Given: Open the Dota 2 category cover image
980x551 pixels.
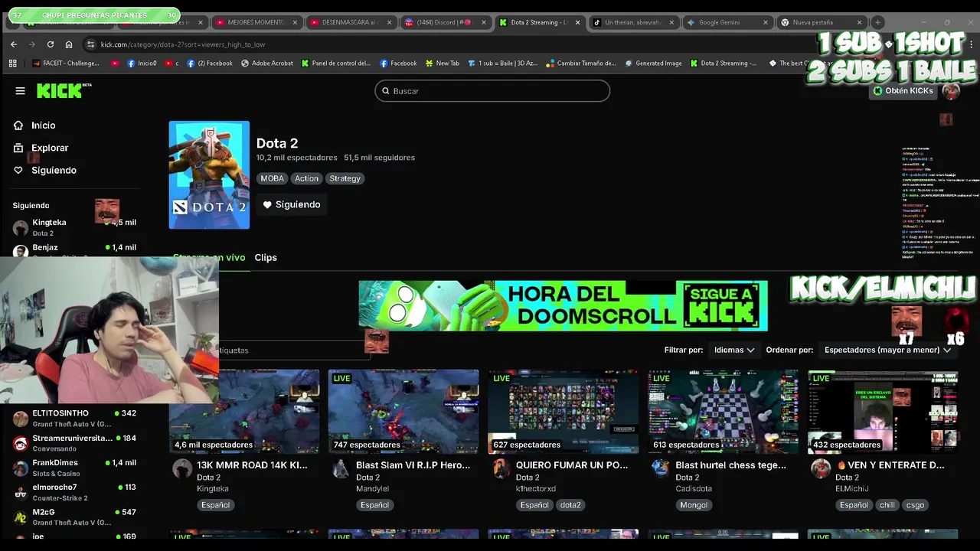Looking at the screenshot, I should coord(209,174).
